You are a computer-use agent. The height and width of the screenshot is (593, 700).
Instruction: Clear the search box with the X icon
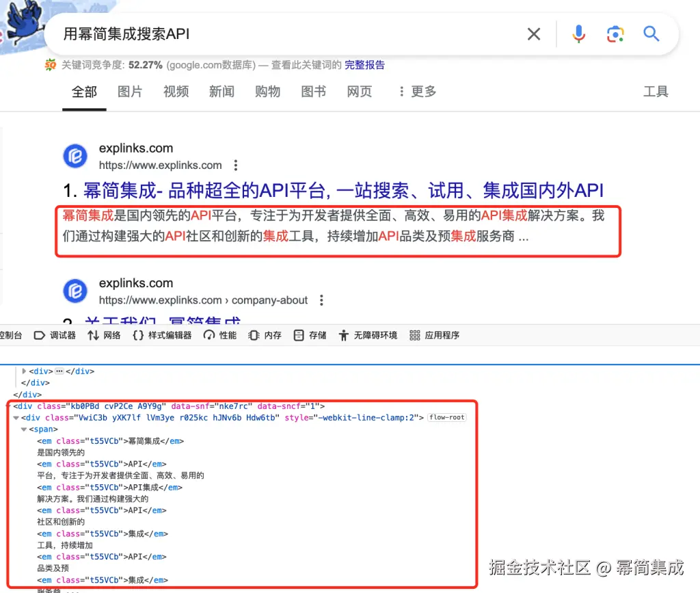[x=533, y=34]
